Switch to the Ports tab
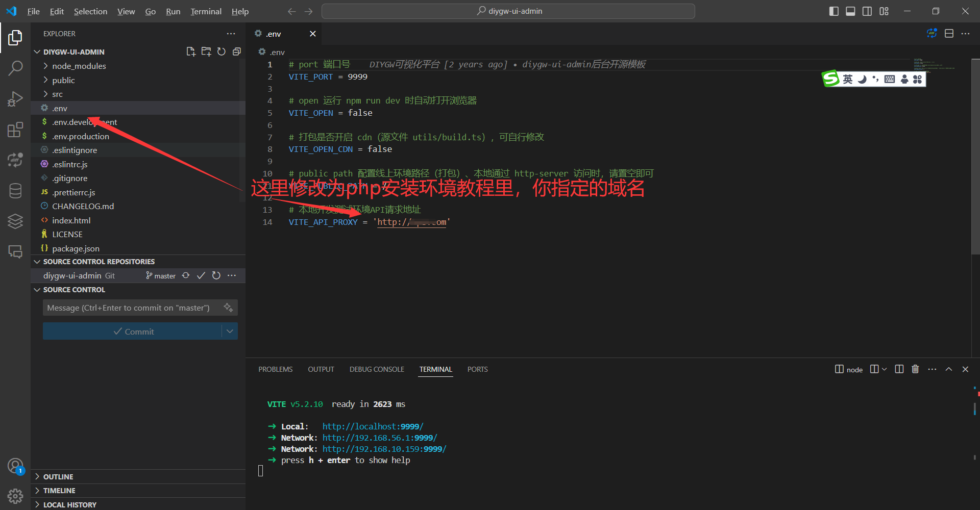Image resolution: width=980 pixels, height=510 pixels. [x=477, y=369]
